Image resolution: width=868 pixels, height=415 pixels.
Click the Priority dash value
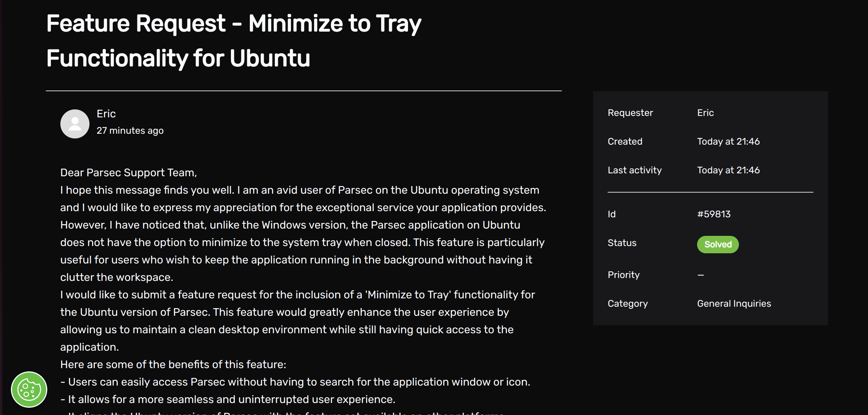tap(701, 275)
